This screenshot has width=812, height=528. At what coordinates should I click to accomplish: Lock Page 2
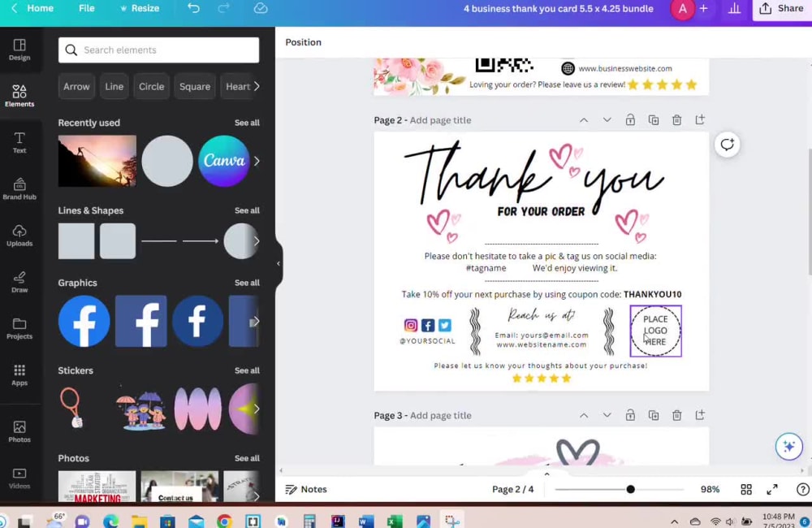point(630,119)
